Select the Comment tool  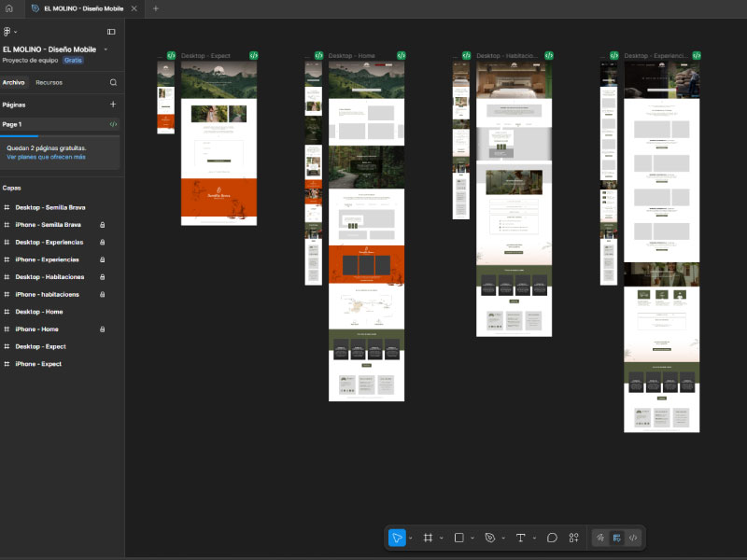click(552, 538)
